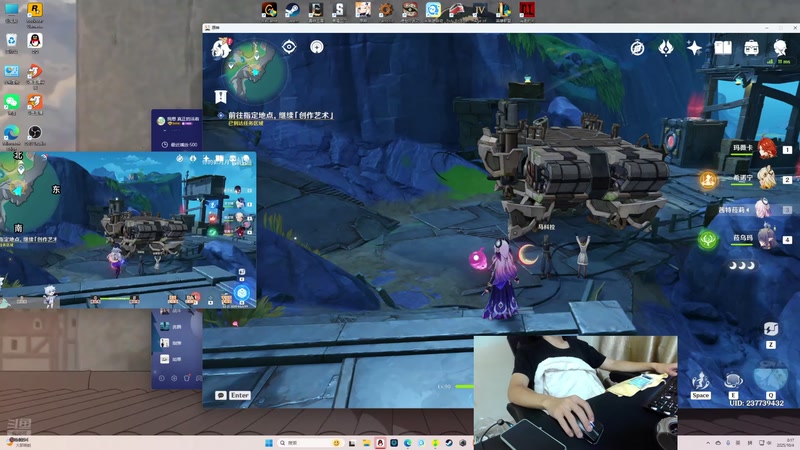This screenshot has height=450, width=800.
Task: Launch the Civilization IV desktop shortcut
Action: coord(480,10)
